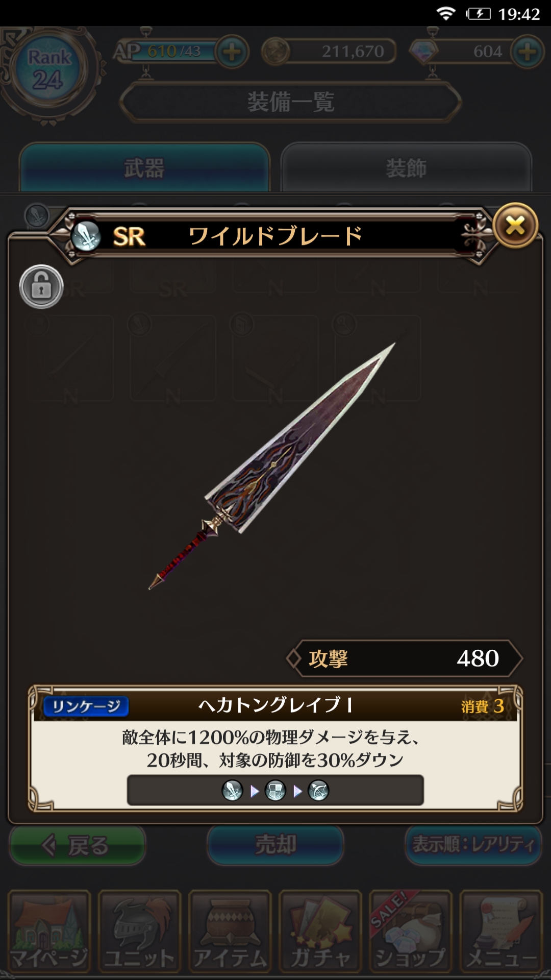Switch to the 装飾 tab
The height and width of the screenshot is (980, 551).
pyautogui.click(x=406, y=167)
